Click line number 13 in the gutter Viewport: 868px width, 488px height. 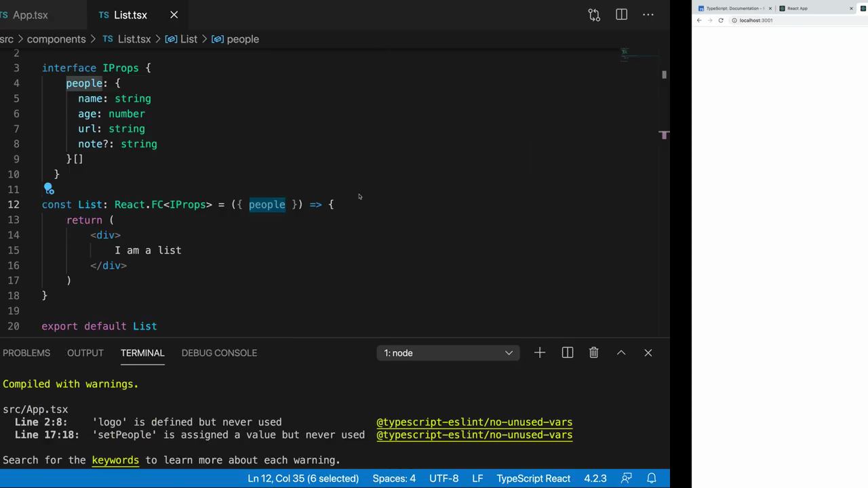(x=14, y=220)
